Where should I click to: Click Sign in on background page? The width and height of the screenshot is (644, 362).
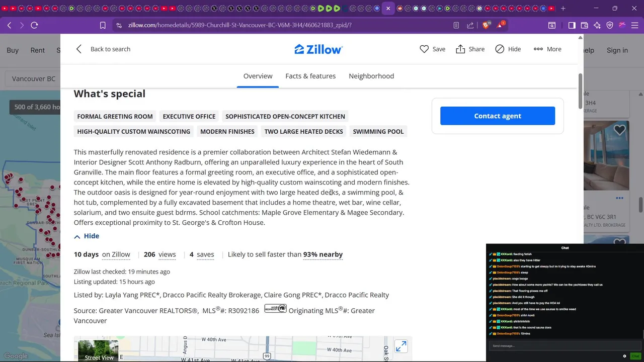tap(617, 50)
